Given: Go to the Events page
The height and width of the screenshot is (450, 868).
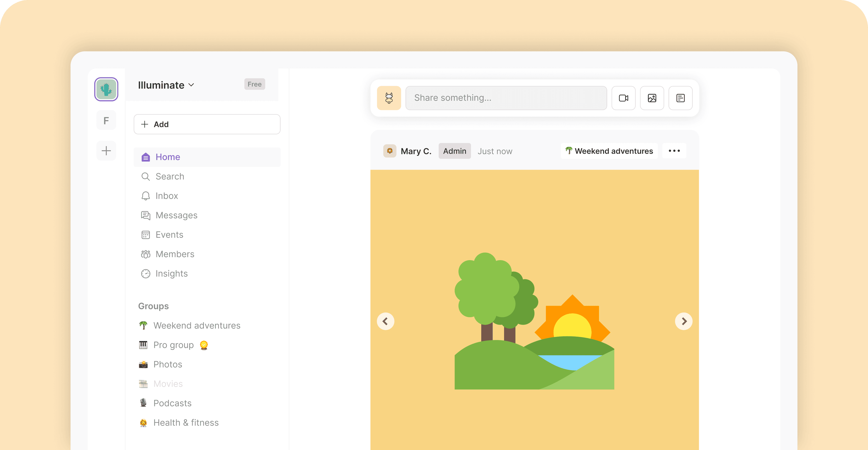Looking at the screenshot, I should (x=169, y=235).
